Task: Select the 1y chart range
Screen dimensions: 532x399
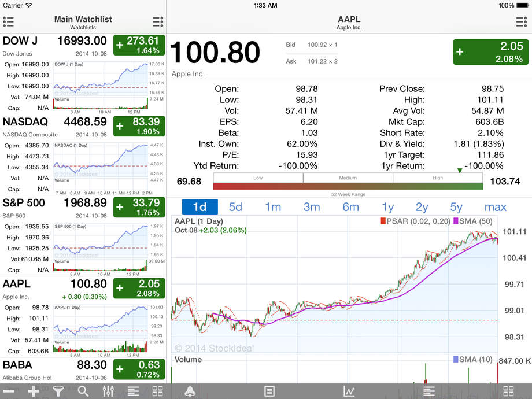Action: (x=388, y=206)
